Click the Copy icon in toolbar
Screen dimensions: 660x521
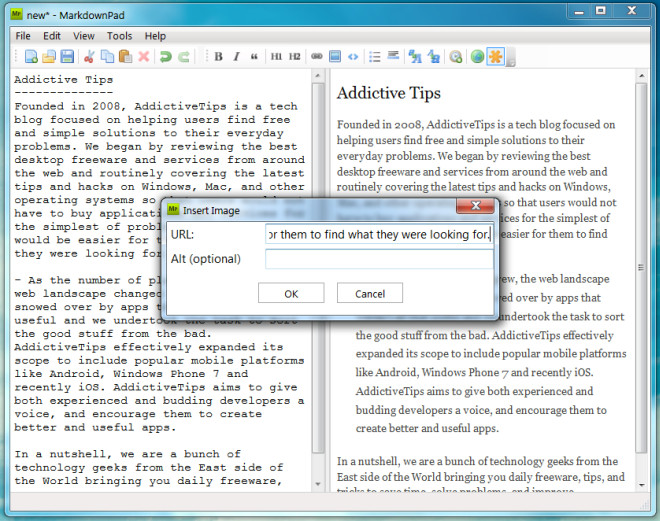pos(107,56)
